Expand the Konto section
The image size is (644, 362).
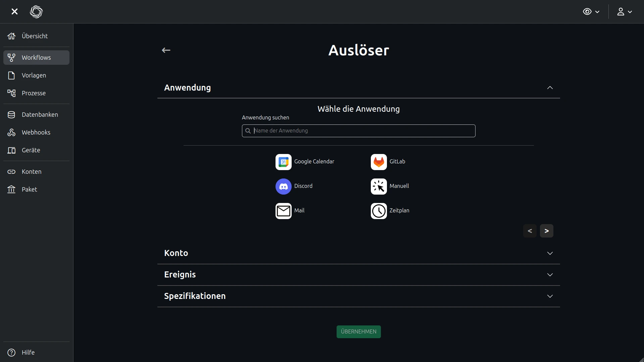pyautogui.click(x=550, y=253)
